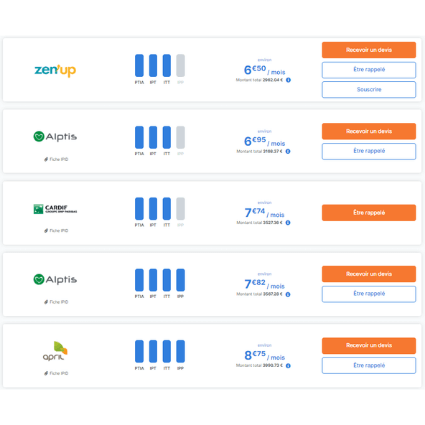This screenshot has height=425, width=425.
Task: Click the greyed IPP coverage bar for zen'up
Action: (180, 66)
